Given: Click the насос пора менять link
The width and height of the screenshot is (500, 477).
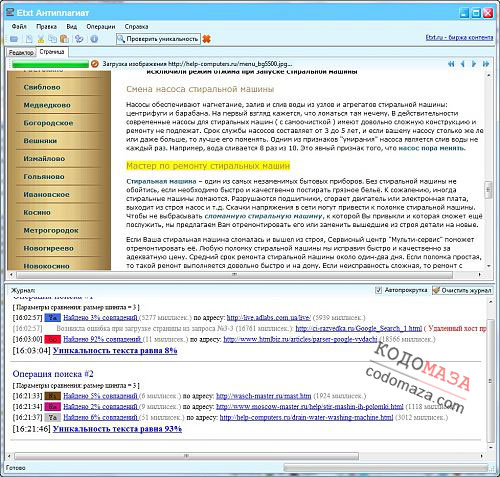Looking at the screenshot, I should 432,148.
